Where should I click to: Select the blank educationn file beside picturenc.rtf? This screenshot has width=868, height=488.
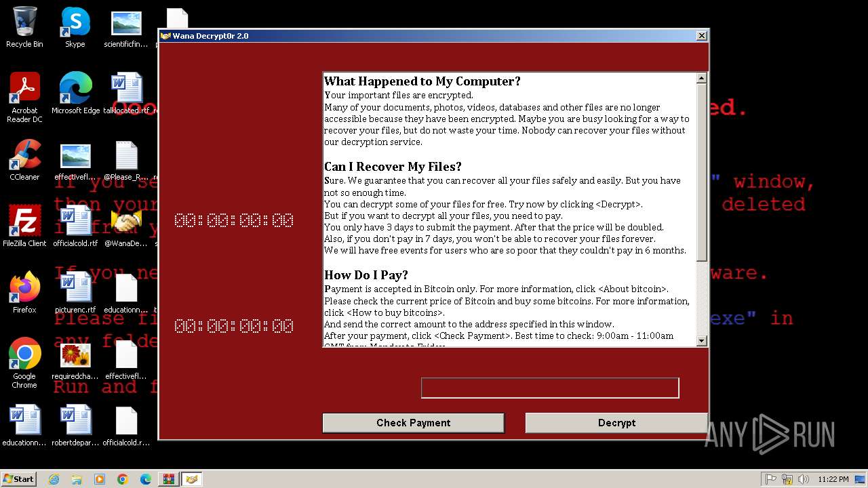tap(126, 293)
